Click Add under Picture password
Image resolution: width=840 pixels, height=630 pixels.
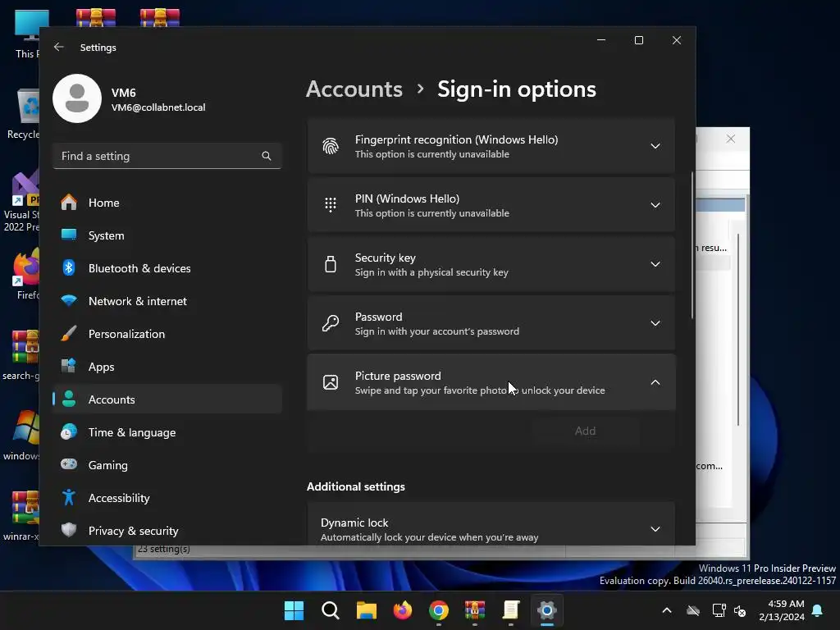click(x=585, y=431)
